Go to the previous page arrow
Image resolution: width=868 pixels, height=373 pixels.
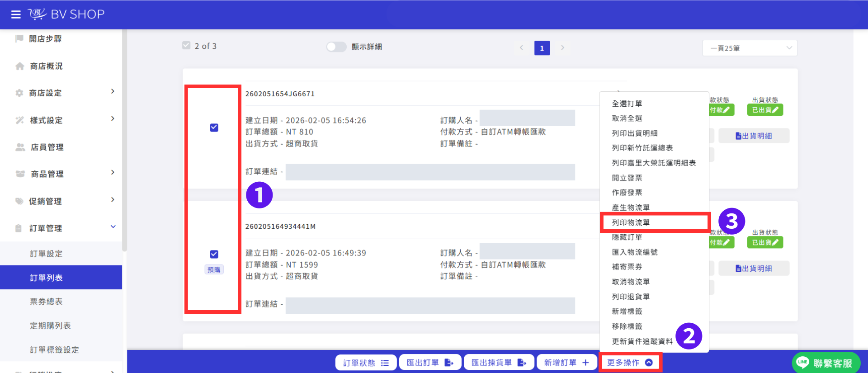521,47
